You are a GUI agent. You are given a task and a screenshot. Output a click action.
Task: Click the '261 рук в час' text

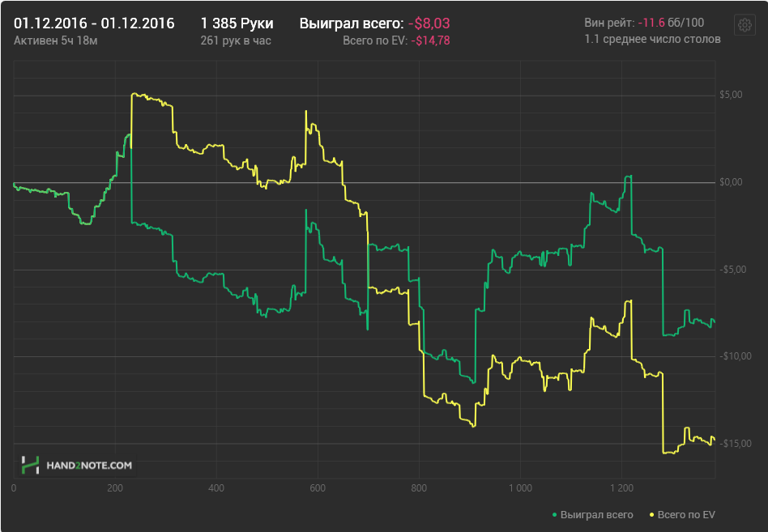click(x=236, y=40)
